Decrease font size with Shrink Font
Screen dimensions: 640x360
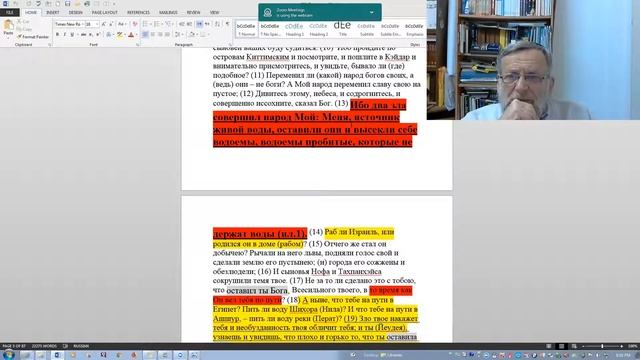tap(111, 24)
